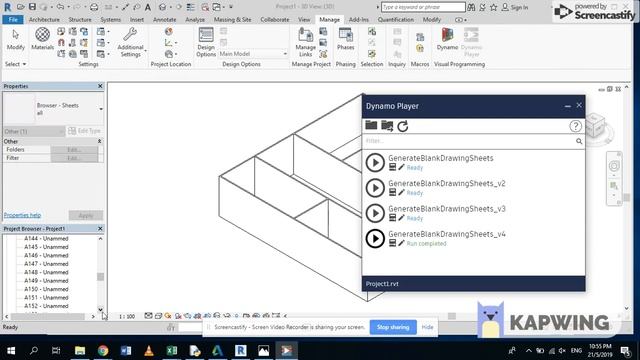Close the Project Browser panel
The width and height of the screenshot is (640, 360).
point(100,229)
